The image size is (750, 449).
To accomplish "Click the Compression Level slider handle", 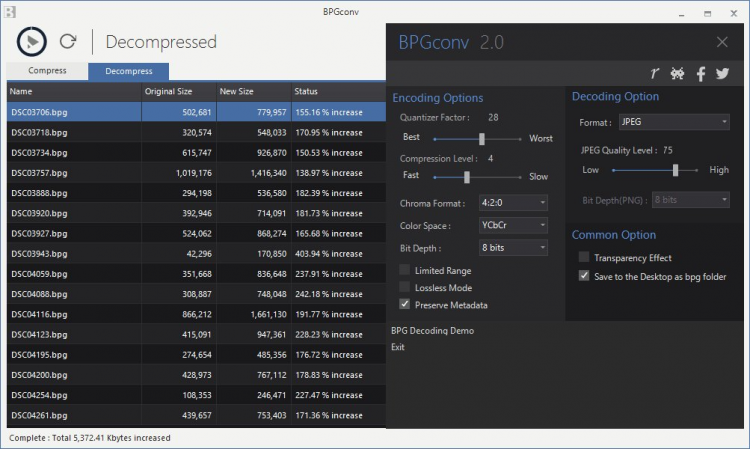I will coord(467,177).
